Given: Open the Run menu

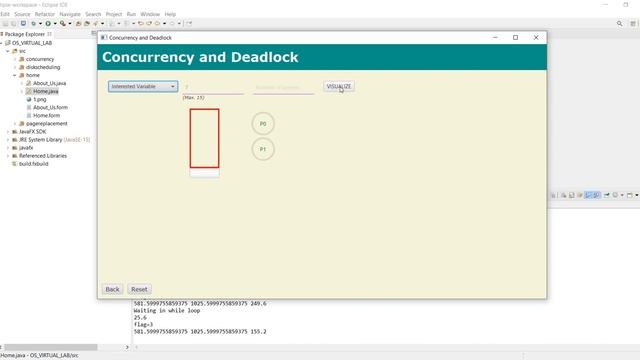Looking at the screenshot, I should point(131,14).
